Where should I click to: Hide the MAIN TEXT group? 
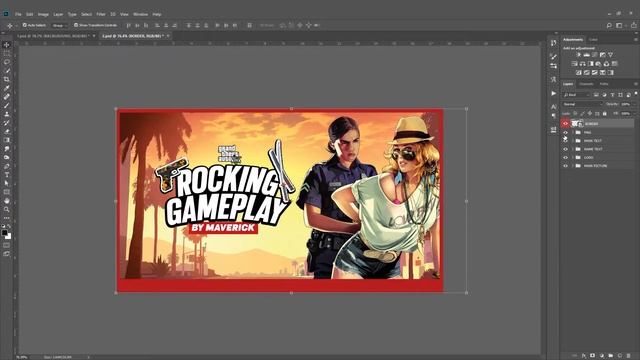tap(565, 140)
